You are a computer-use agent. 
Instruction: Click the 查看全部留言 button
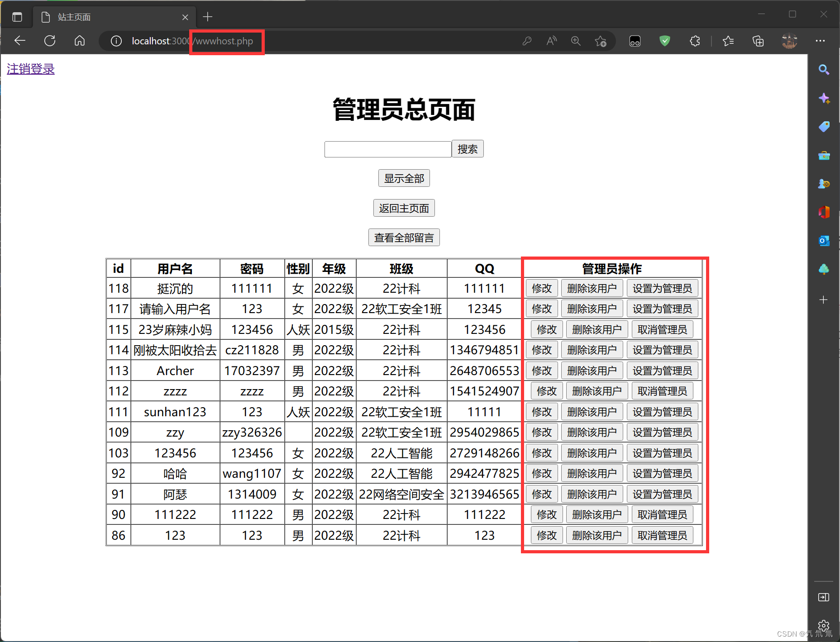click(x=404, y=238)
